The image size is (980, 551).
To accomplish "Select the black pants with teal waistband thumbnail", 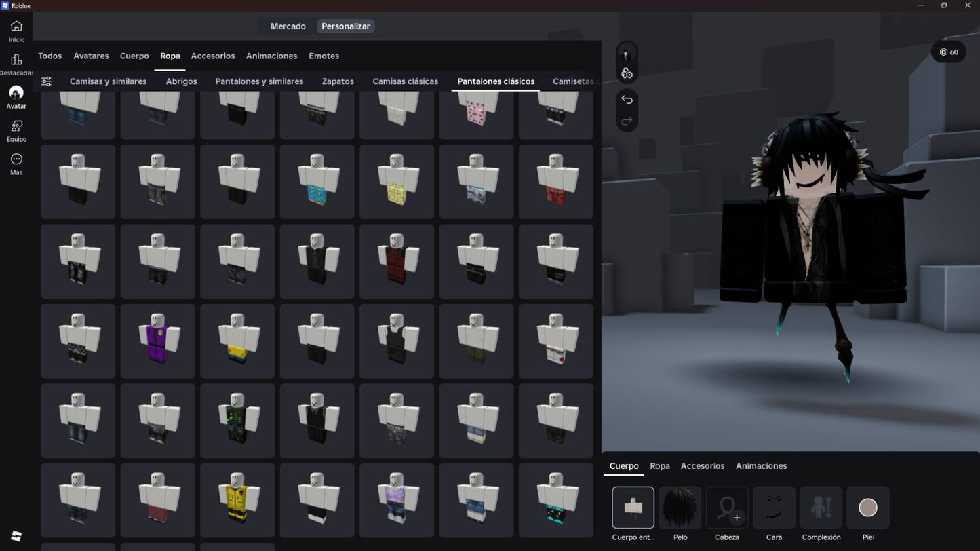I will click(x=556, y=501).
